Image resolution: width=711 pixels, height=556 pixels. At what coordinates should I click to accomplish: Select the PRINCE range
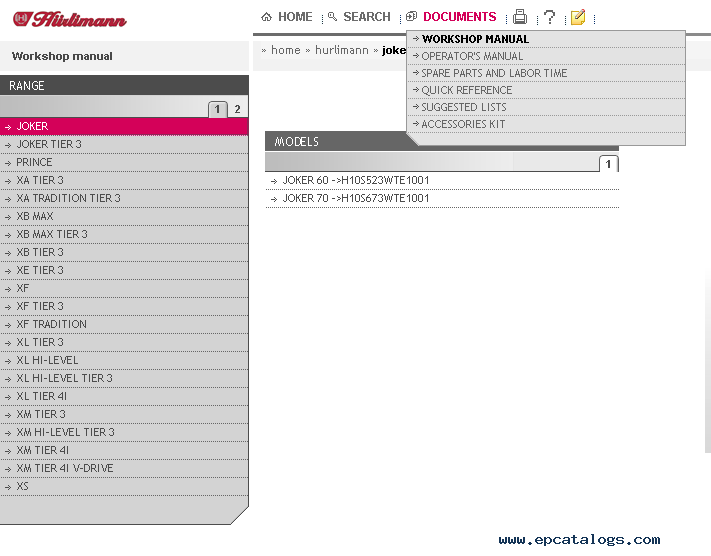(124, 162)
